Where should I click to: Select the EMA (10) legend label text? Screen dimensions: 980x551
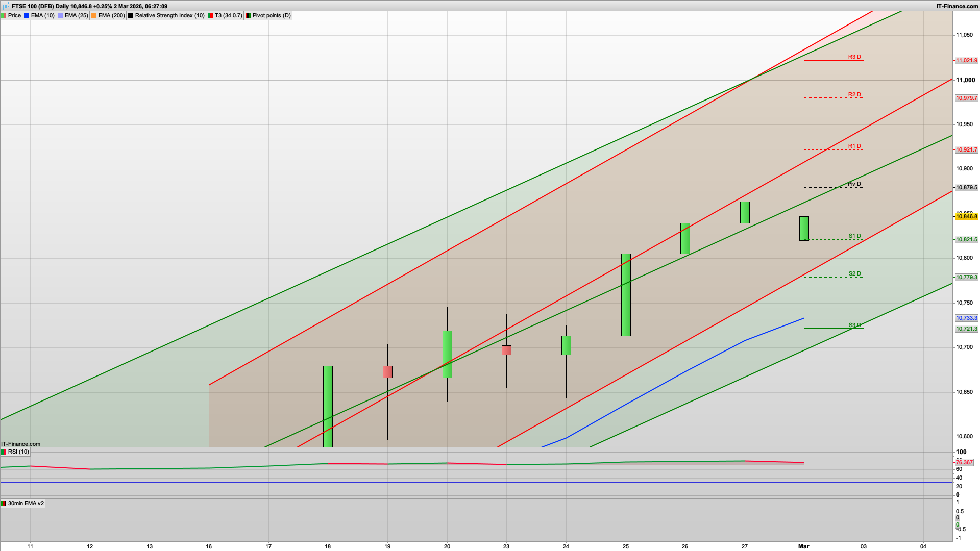pyautogui.click(x=43, y=15)
